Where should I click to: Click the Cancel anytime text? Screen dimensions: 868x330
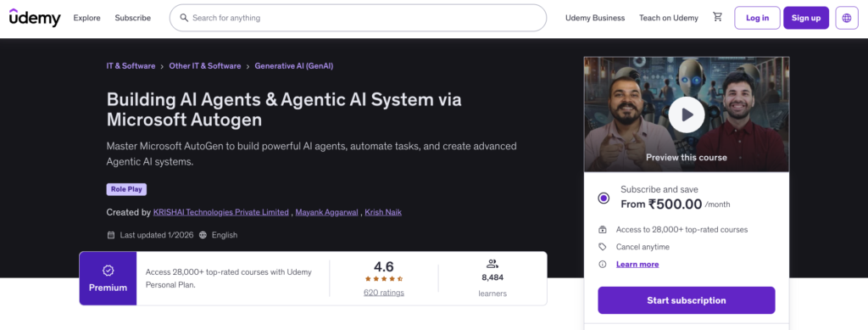[643, 247]
